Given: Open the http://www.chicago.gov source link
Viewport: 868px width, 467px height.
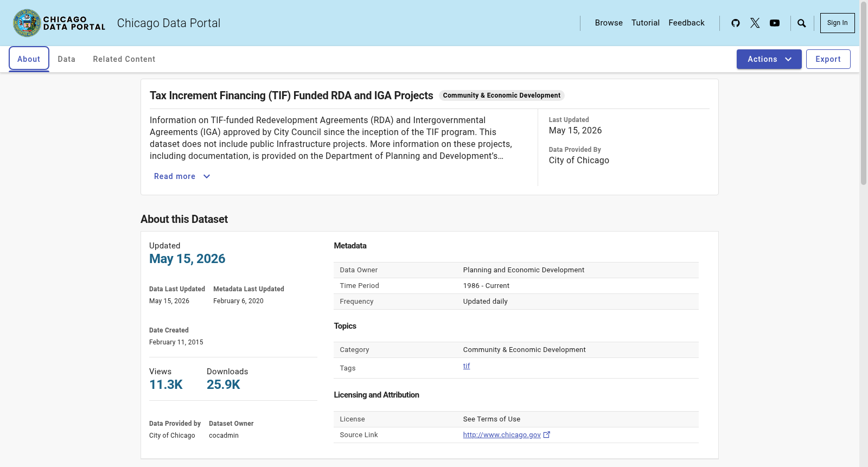Looking at the screenshot, I should 502,435.
